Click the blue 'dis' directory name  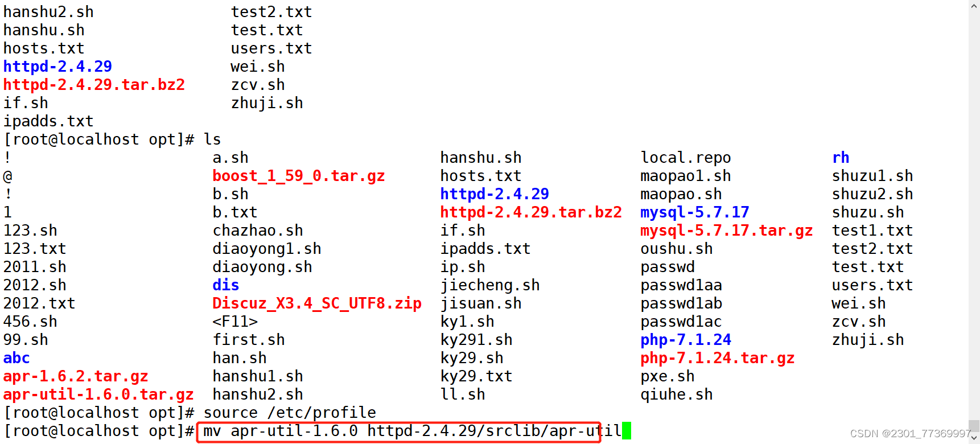(226, 285)
